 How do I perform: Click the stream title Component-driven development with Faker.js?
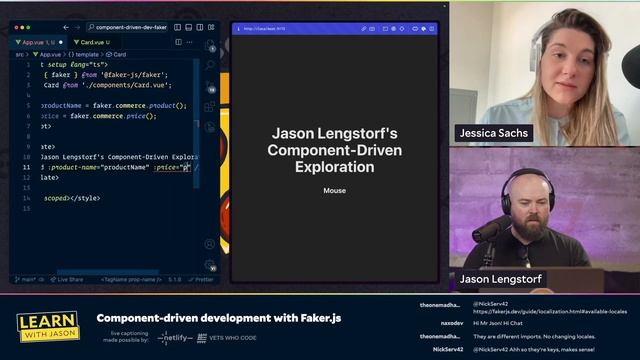(219, 318)
